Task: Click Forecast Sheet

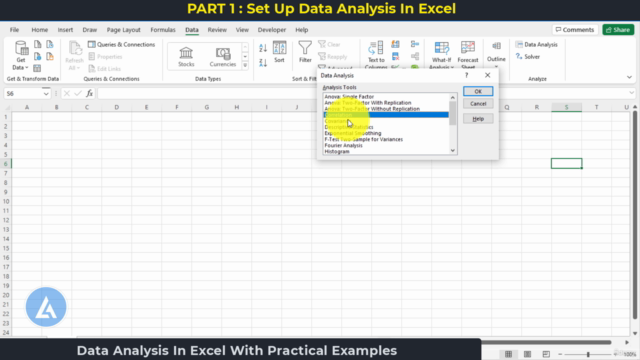Action: click(468, 55)
